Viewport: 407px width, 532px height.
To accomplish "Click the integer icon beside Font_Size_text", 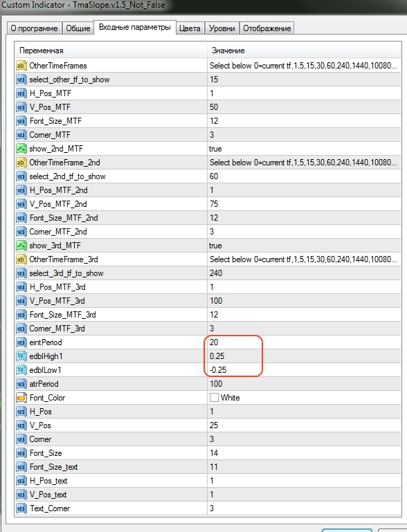I will coord(21,467).
